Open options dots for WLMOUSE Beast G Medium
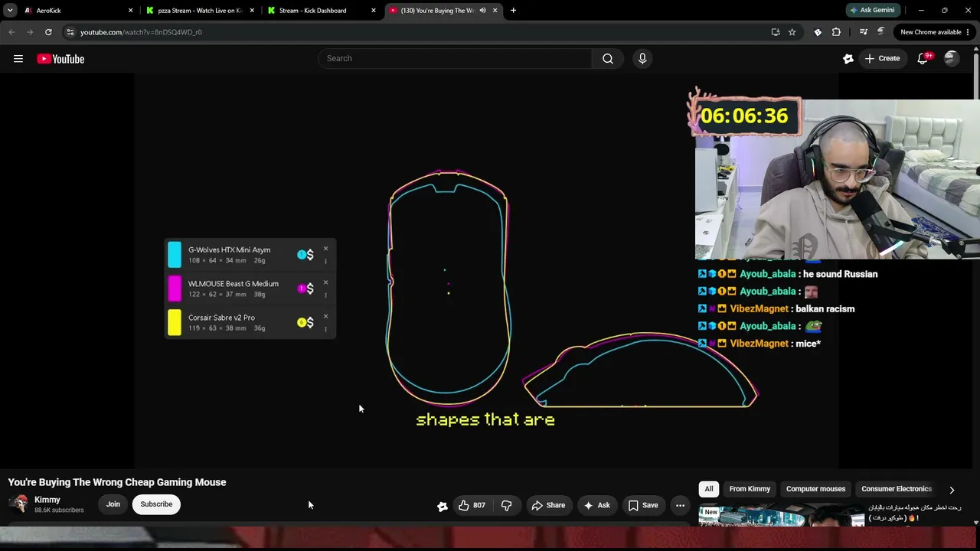 pyautogui.click(x=325, y=295)
